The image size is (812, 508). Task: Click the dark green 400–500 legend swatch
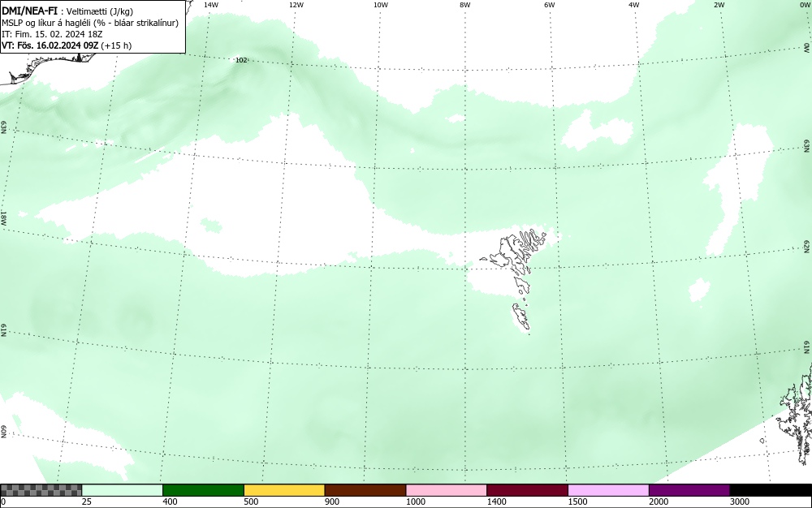(x=203, y=490)
